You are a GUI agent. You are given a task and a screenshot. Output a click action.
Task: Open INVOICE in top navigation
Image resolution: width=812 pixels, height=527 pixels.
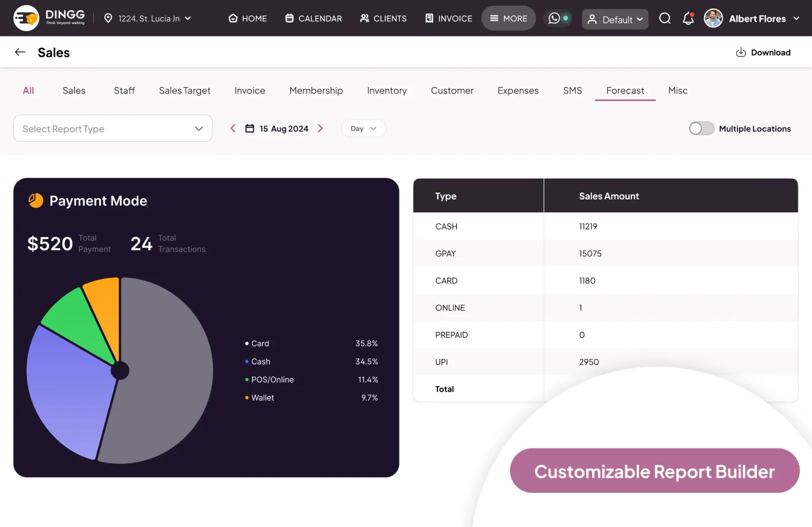point(449,18)
